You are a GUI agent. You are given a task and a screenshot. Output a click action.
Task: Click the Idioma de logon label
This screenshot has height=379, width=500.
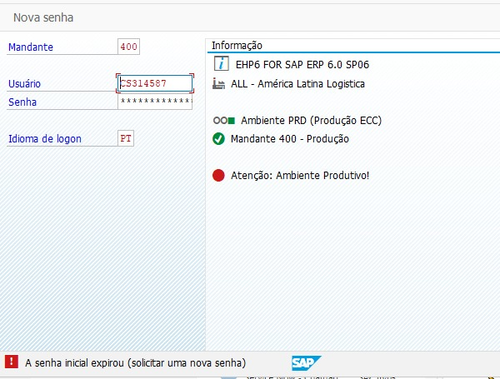(45, 139)
